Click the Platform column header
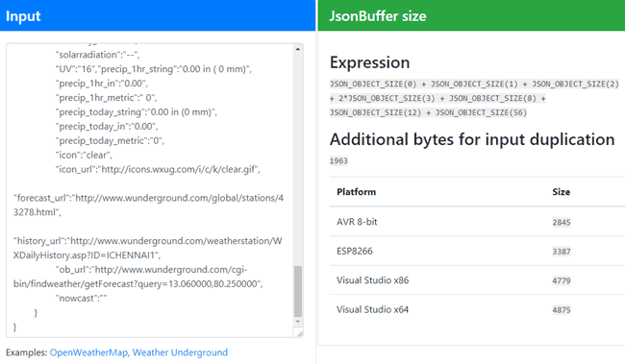Image resolution: width=625 pixels, height=364 pixels. [357, 192]
